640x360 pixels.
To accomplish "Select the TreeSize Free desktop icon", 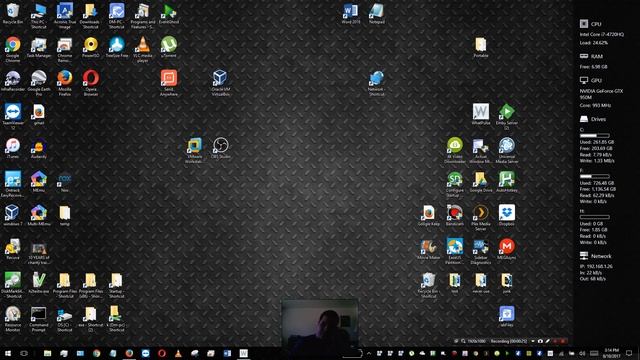I will [x=117, y=47].
